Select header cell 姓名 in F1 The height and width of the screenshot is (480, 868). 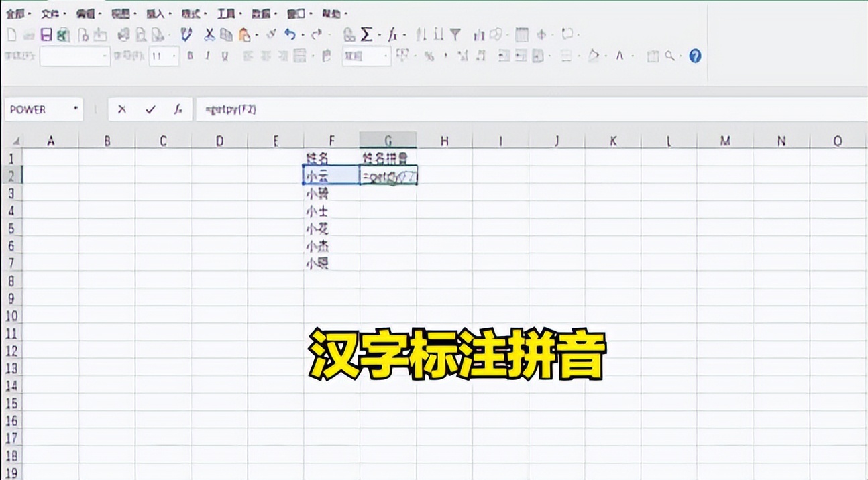[331, 158]
